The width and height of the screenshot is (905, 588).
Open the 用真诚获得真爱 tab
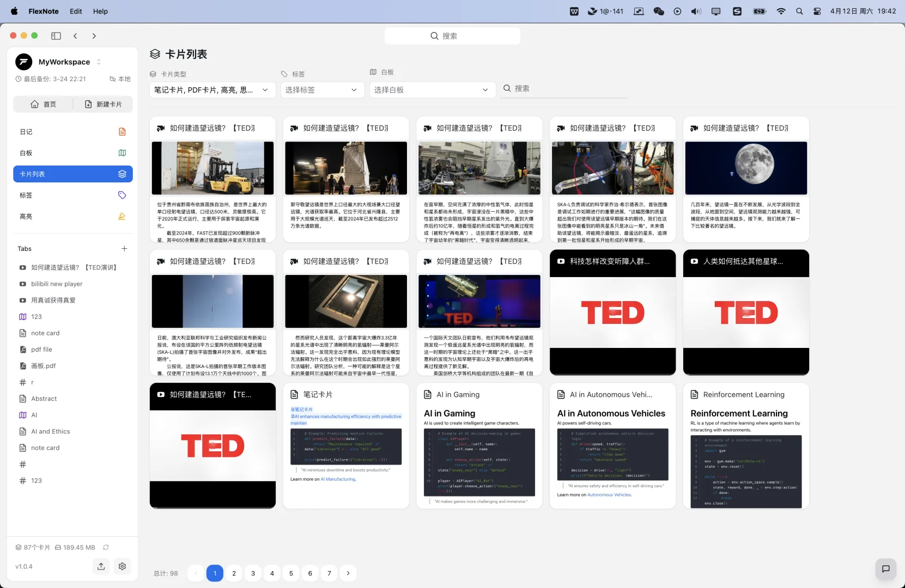click(x=73, y=300)
